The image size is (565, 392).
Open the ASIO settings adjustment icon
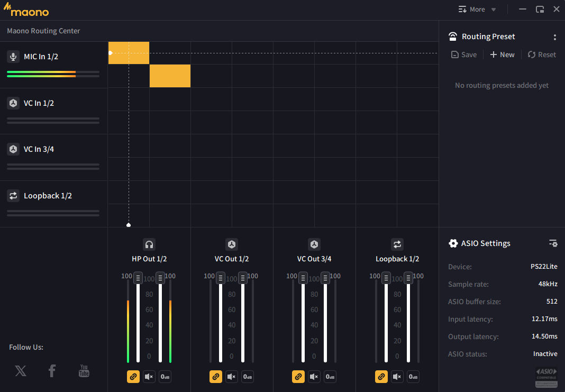[553, 243]
